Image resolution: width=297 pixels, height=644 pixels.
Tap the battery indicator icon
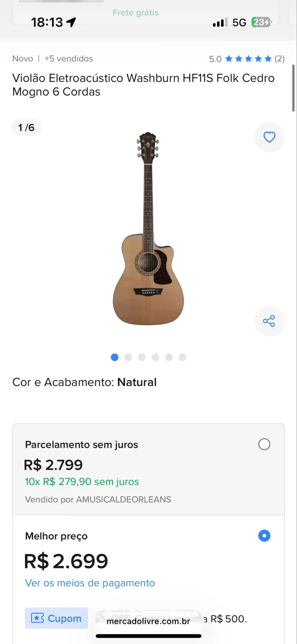click(262, 22)
